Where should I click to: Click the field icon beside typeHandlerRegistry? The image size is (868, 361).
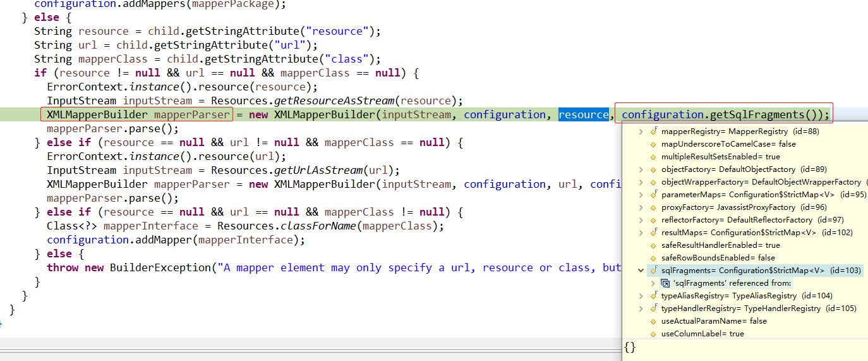(x=654, y=309)
